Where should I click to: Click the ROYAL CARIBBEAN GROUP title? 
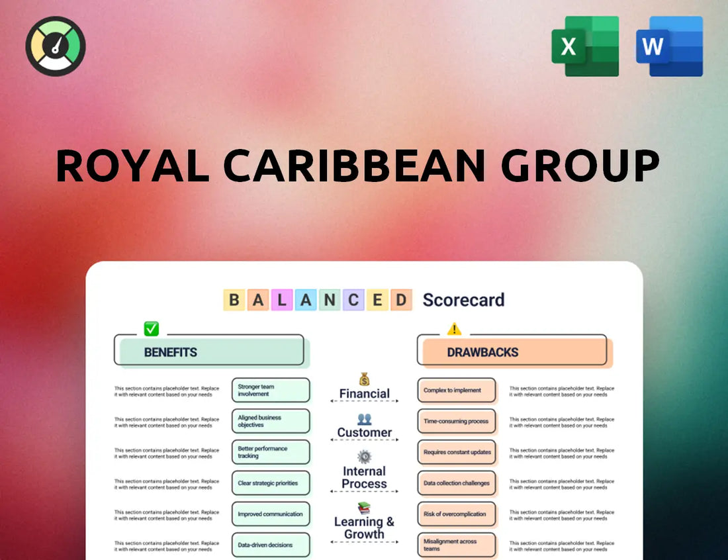click(x=357, y=165)
